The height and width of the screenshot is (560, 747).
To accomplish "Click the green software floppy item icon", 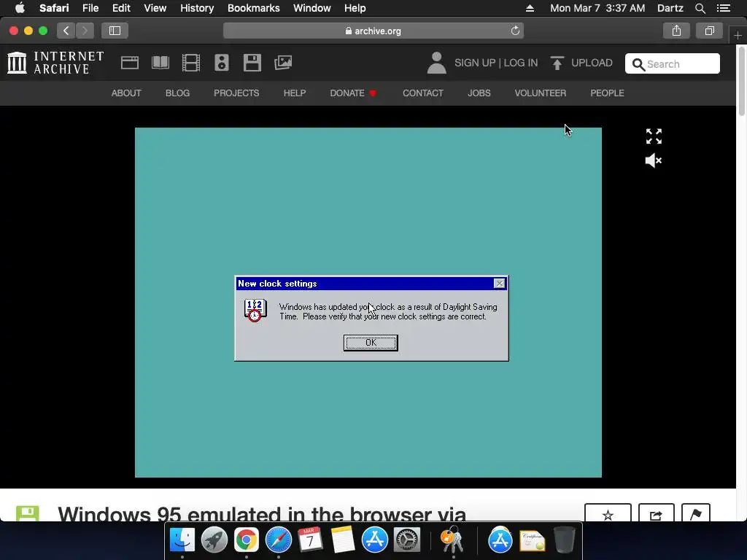I will pyautogui.click(x=28, y=513).
